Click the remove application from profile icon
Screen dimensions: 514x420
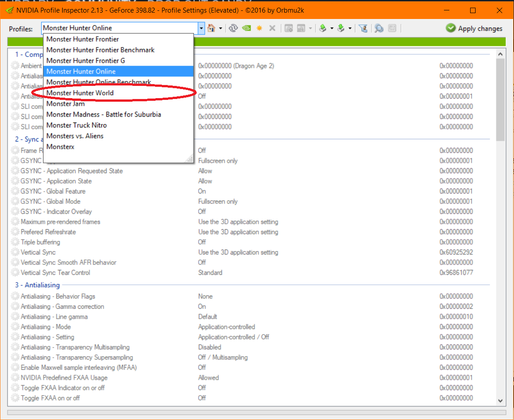tap(301, 28)
